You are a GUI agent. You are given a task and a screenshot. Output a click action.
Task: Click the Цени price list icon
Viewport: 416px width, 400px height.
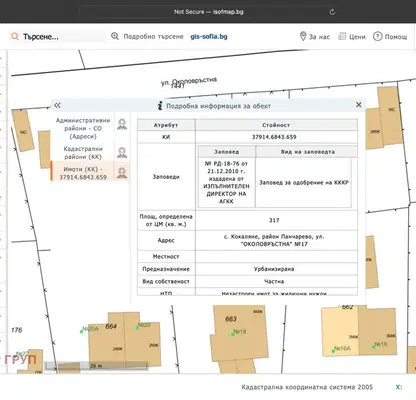point(342,36)
